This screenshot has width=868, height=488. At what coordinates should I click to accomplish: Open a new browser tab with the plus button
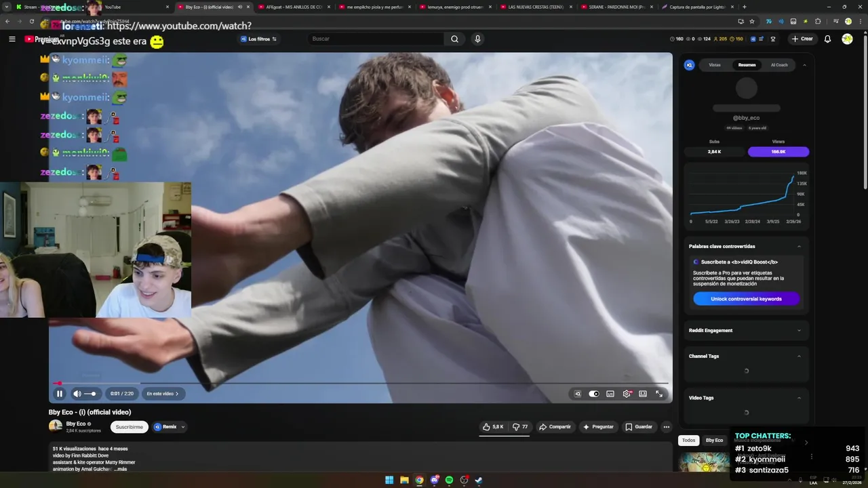[x=744, y=7]
